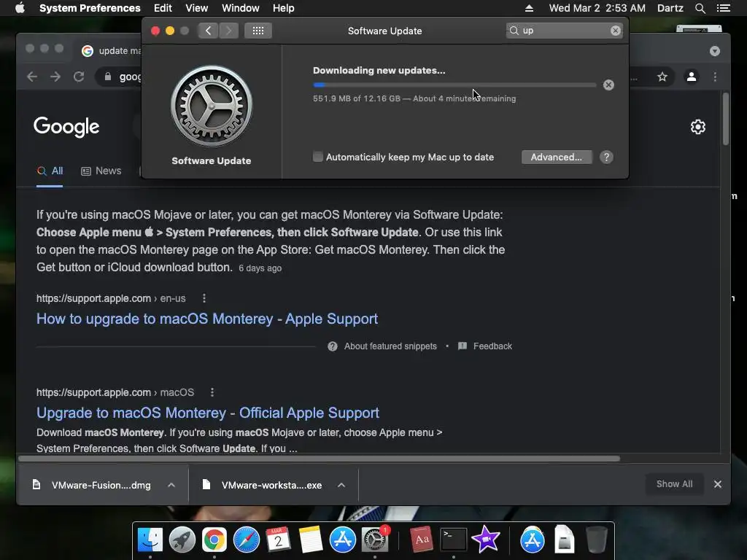Open options for first support.apple.com result
This screenshot has height=560, width=747.
pos(204,298)
